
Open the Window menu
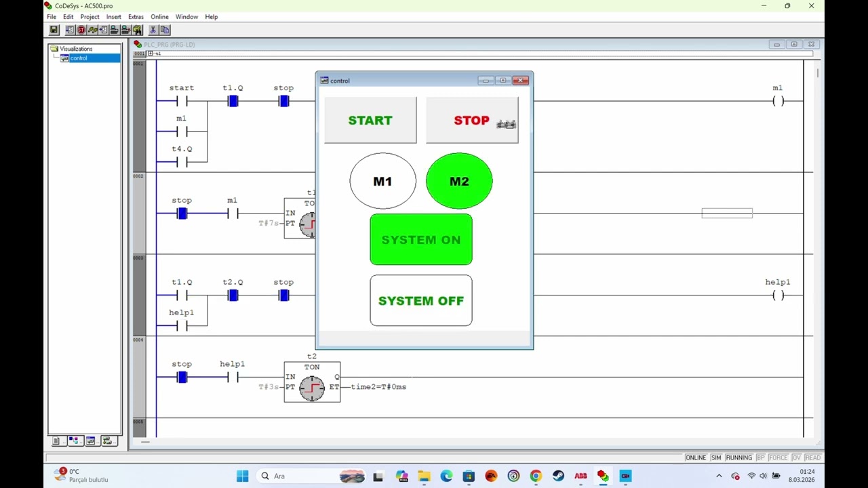[x=186, y=17]
